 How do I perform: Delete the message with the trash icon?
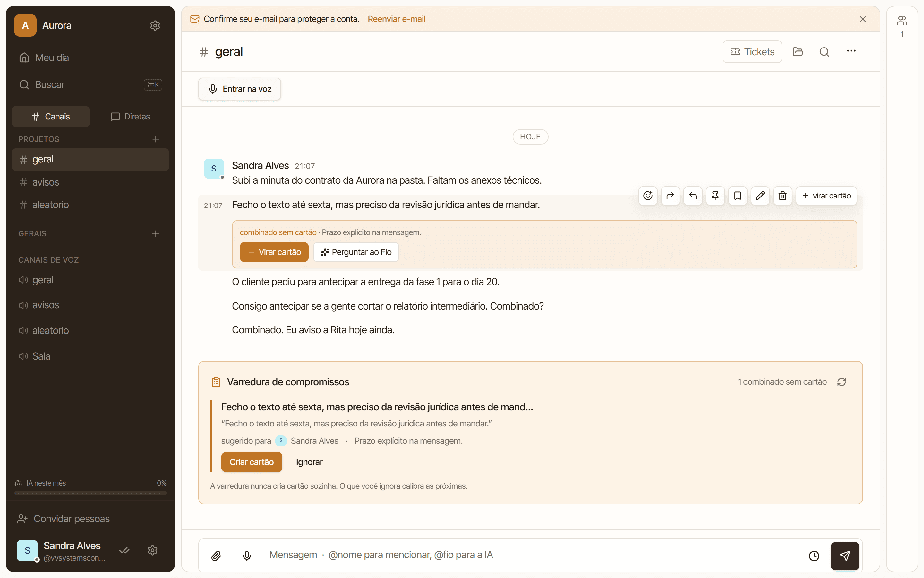tap(782, 196)
